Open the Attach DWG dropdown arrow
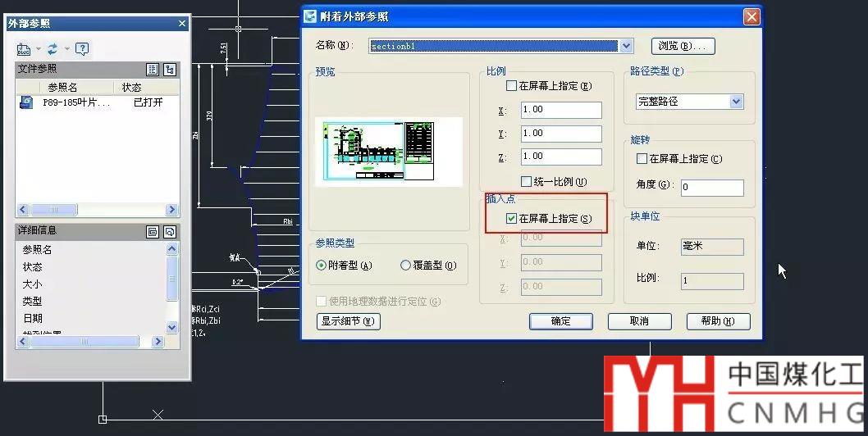Image resolution: width=868 pixels, height=436 pixels. (39, 49)
